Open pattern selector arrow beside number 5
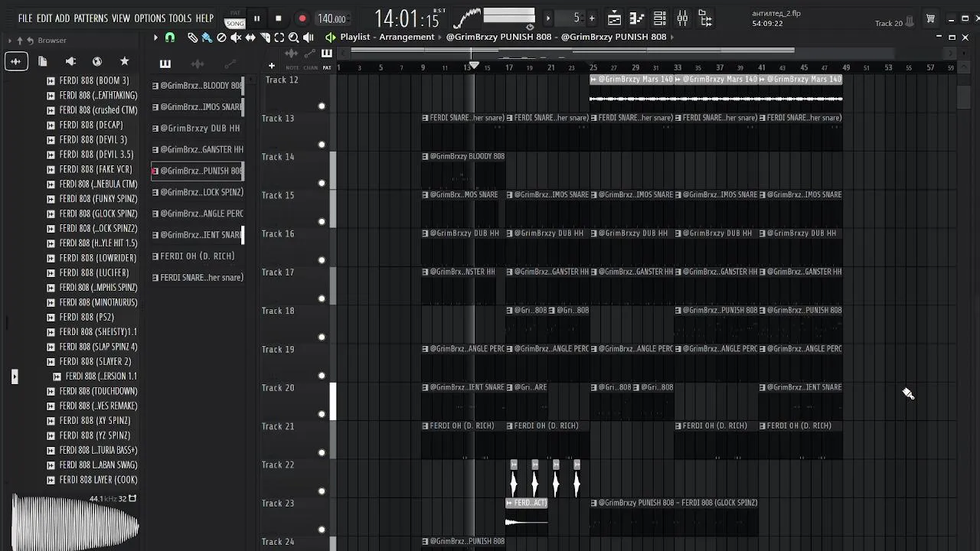The height and width of the screenshot is (551, 980). click(547, 18)
